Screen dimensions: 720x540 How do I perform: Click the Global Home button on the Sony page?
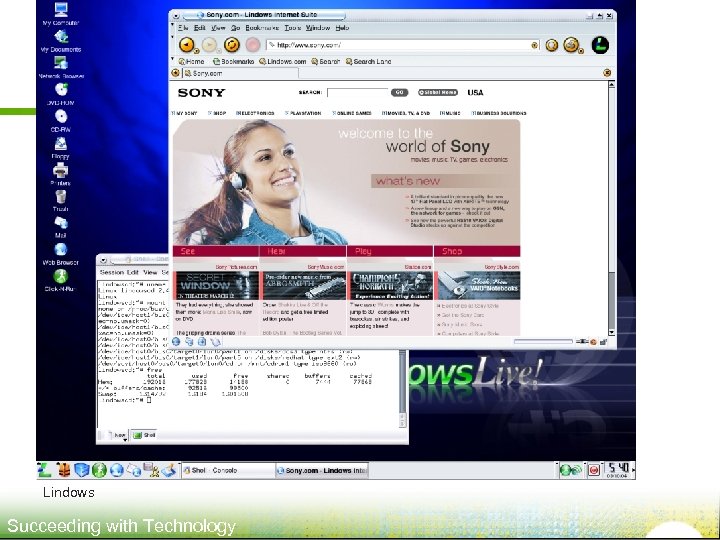pyautogui.click(x=438, y=92)
